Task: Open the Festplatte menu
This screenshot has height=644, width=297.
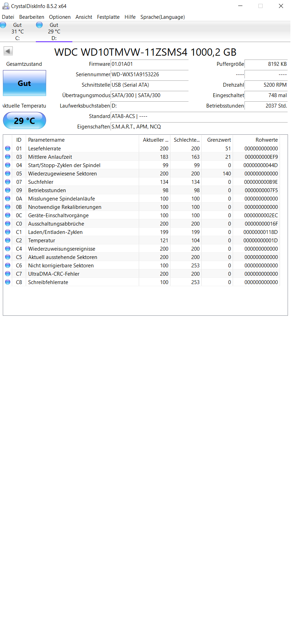Action: [x=108, y=17]
